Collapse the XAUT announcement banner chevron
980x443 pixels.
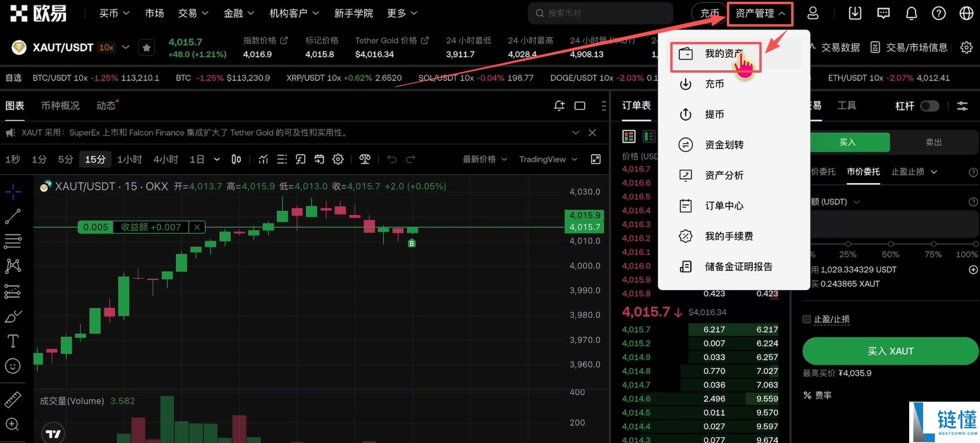point(576,133)
